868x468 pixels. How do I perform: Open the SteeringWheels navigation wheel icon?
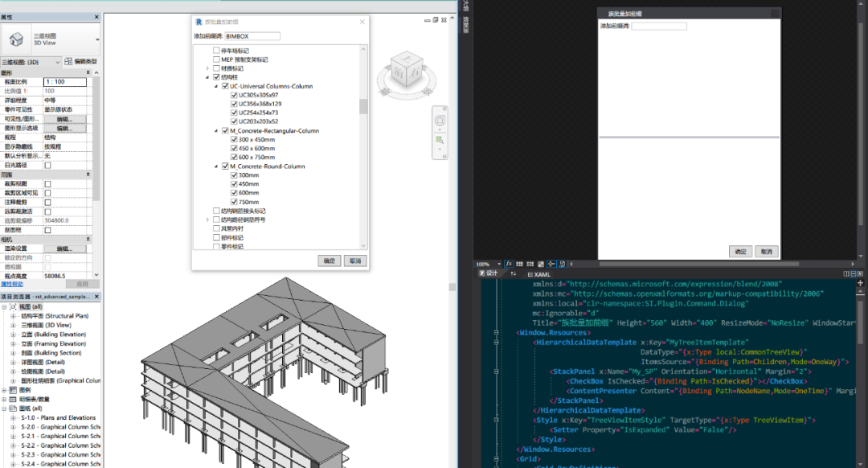coord(440,121)
